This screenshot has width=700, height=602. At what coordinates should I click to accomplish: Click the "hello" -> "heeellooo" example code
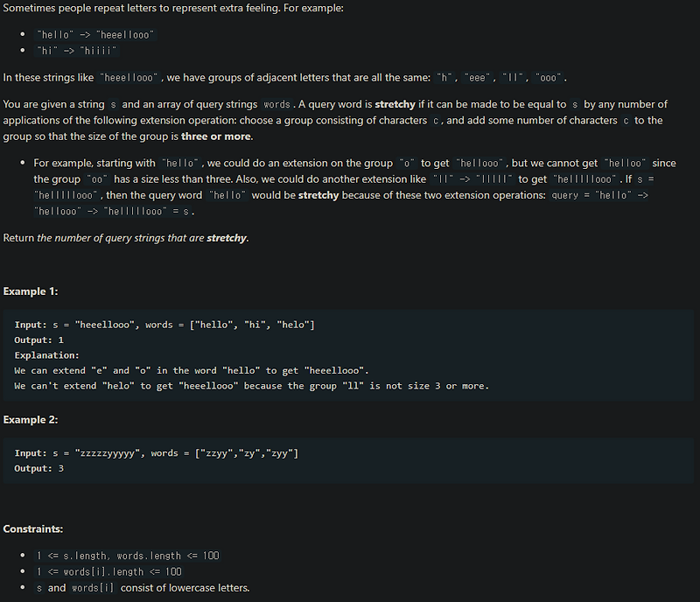click(x=95, y=35)
